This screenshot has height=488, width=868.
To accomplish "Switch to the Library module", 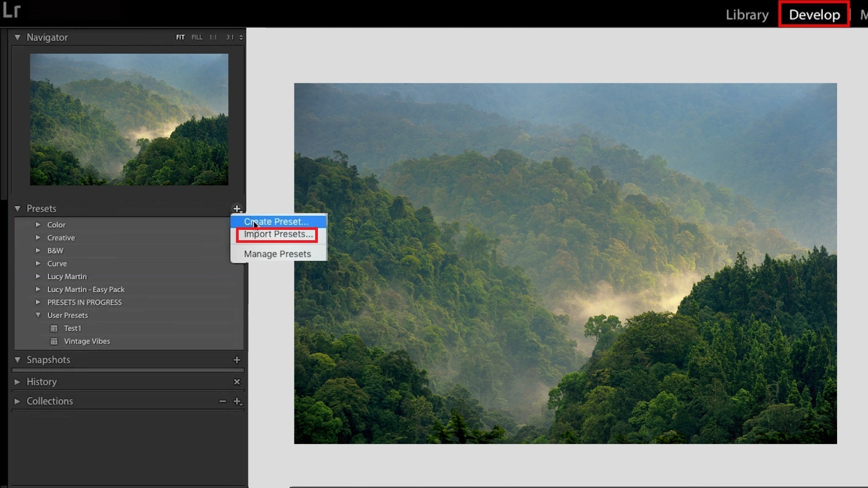I will coord(747,15).
